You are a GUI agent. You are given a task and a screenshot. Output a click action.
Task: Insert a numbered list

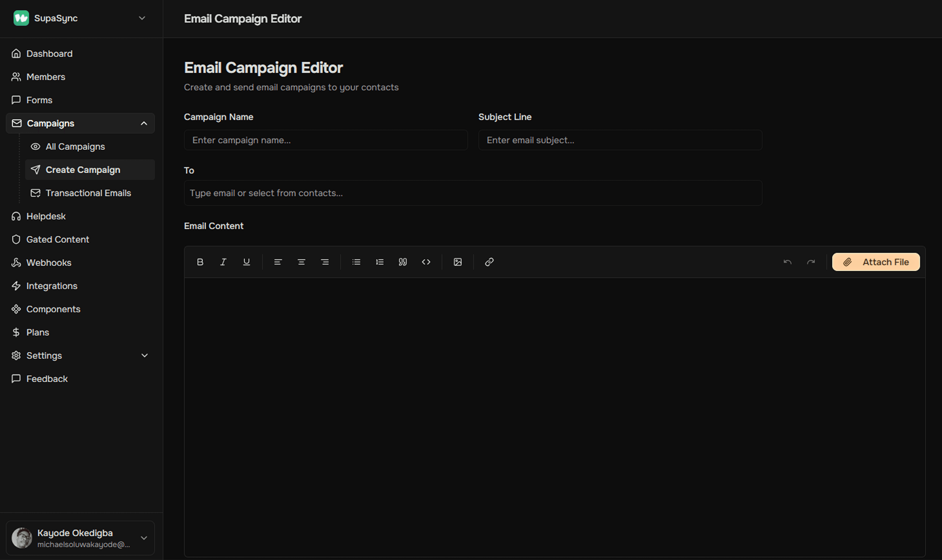(379, 262)
